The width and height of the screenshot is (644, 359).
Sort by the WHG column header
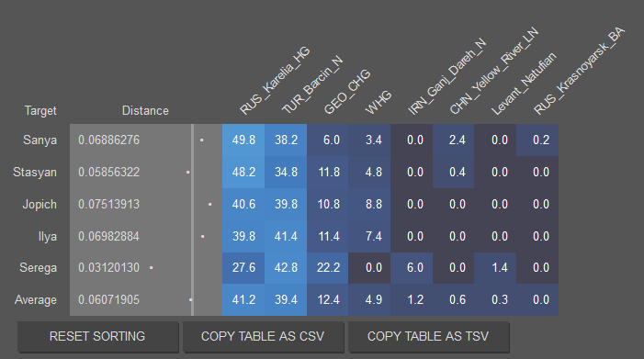[378, 103]
